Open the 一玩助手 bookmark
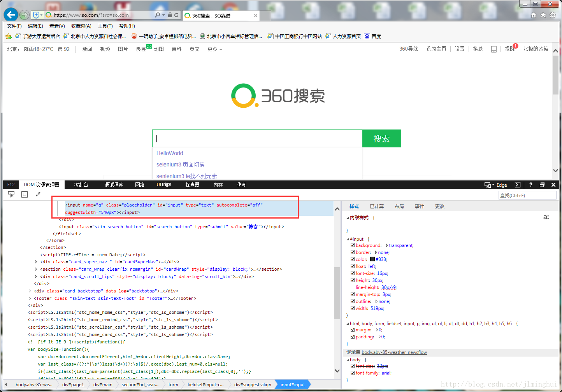 (163, 36)
